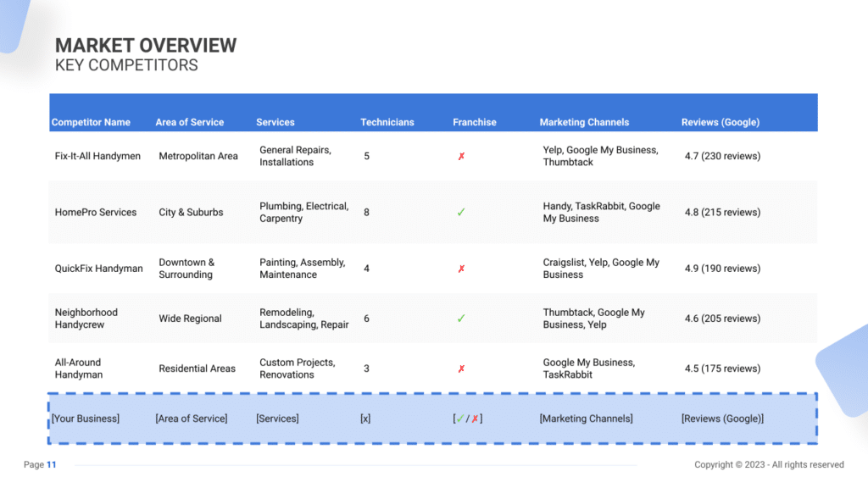Screen dimensions: 868x488
Task: Click the red X in the Fix-It-All Handymen row
Action: (x=461, y=157)
